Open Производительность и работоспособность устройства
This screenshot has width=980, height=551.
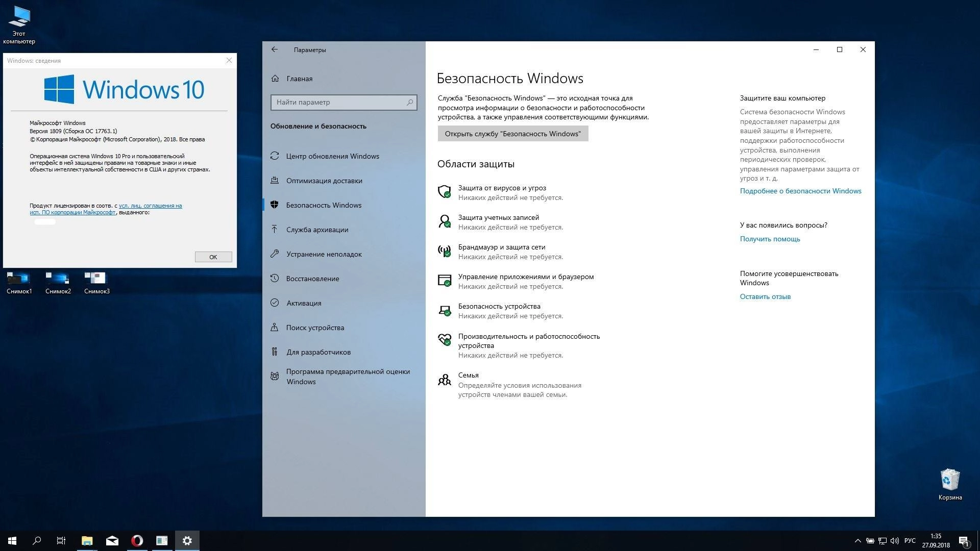coord(529,341)
